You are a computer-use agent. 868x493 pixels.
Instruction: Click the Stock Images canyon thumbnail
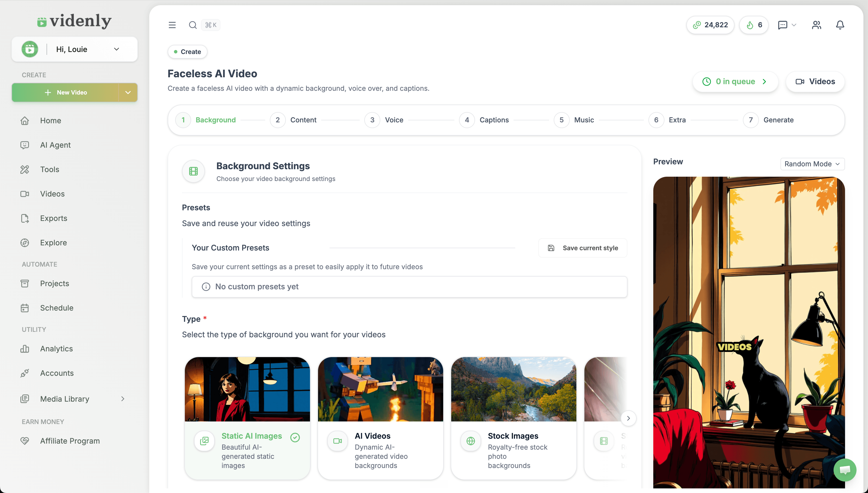[x=514, y=389]
